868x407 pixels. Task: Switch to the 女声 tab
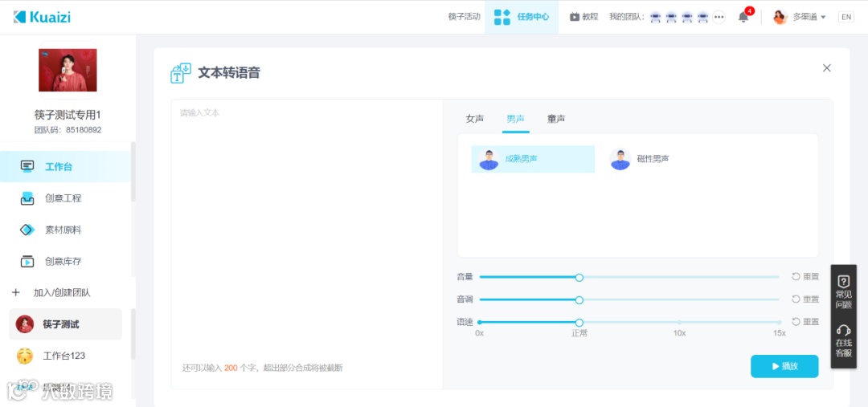[x=474, y=119]
